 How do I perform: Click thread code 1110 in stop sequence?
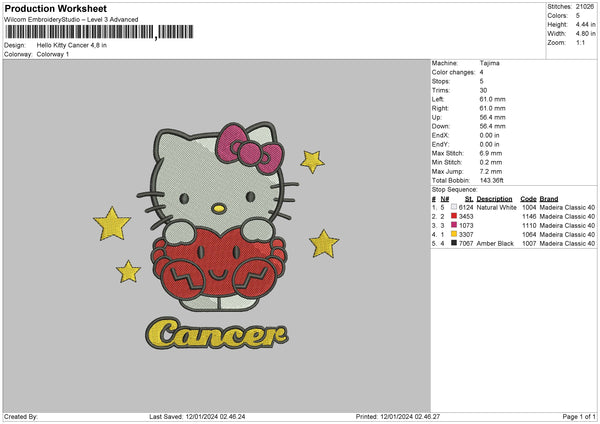click(x=529, y=225)
